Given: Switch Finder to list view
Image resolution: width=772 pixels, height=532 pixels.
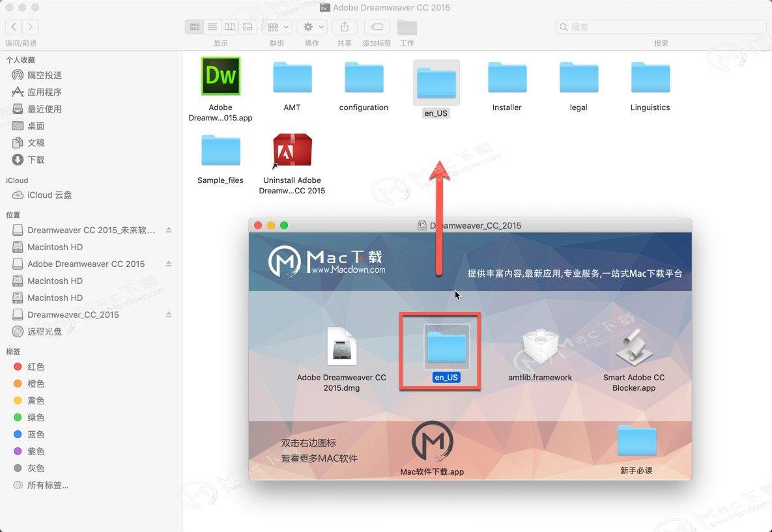Looking at the screenshot, I should click(x=212, y=27).
